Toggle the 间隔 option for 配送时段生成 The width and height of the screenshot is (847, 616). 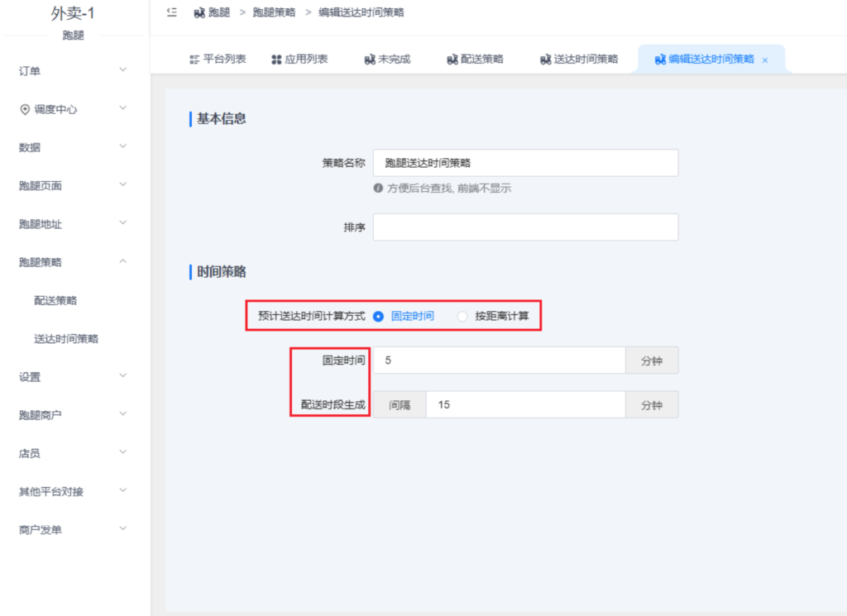point(400,404)
